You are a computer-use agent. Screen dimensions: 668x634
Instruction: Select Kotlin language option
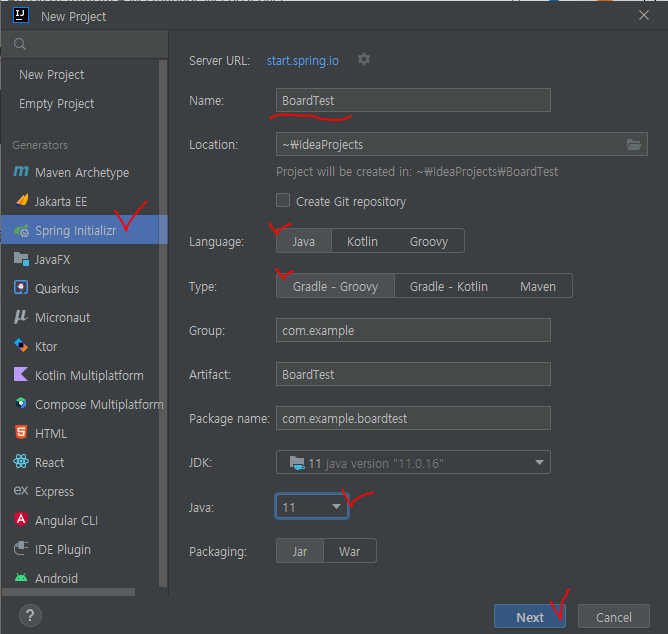363,242
